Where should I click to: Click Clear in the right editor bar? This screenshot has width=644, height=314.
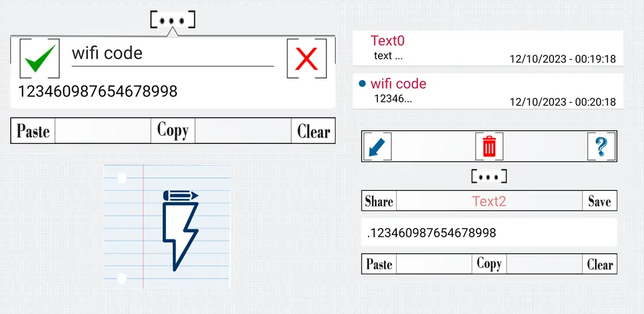[599, 264]
